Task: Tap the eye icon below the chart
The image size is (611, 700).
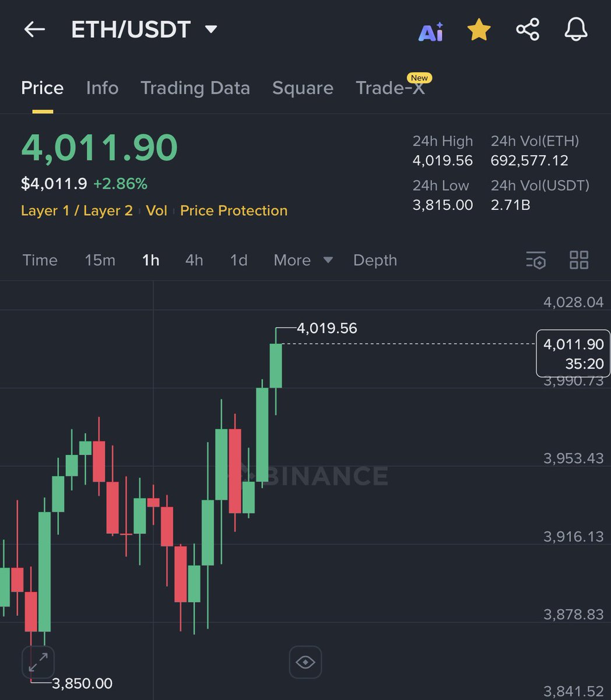Action: (x=305, y=662)
